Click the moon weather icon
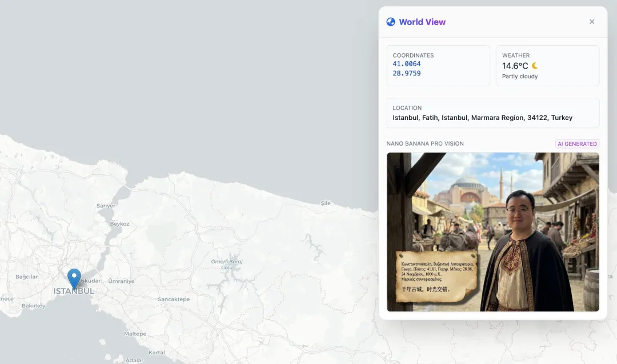Screen dimensions: 617x364 pos(535,66)
